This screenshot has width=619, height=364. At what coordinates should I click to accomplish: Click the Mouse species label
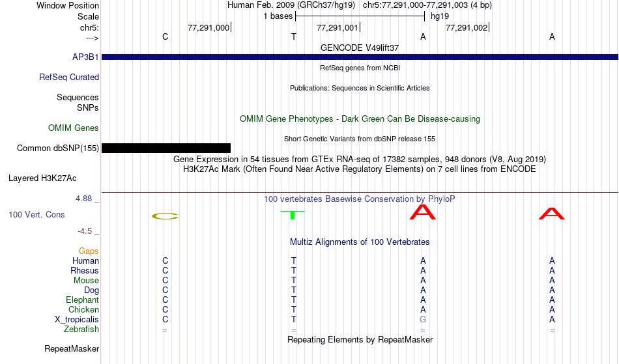point(86,281)
